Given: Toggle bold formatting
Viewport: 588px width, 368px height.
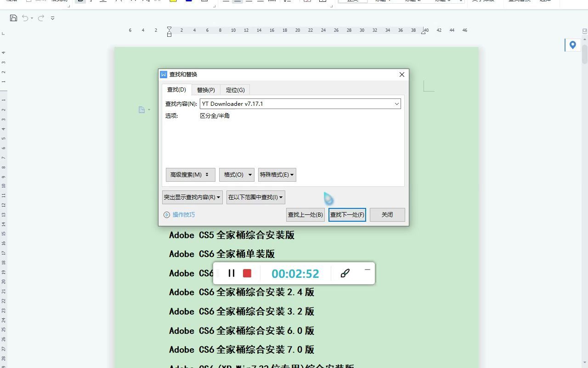Looking at the screenshot, I should coord(80,1).
